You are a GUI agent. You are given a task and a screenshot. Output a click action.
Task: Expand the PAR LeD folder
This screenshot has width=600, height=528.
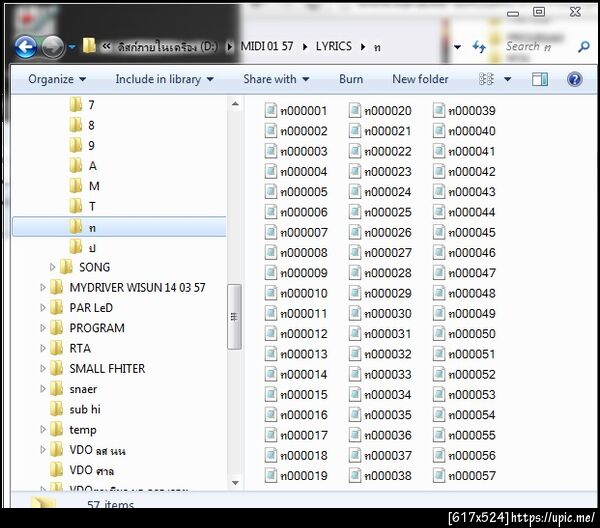point(43,308)
